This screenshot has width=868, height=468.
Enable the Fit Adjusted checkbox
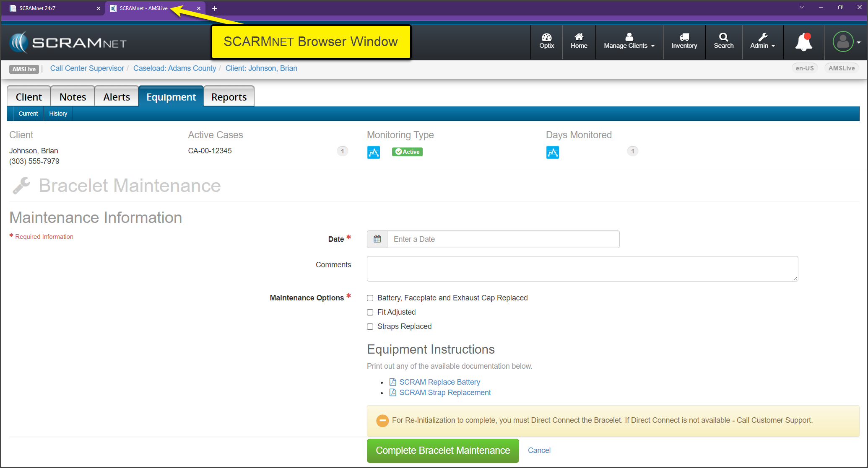[370, 313]
